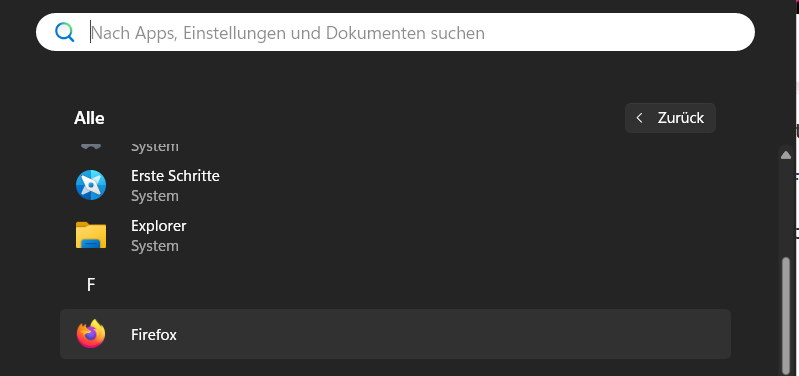This screenshot has width=799, height=376.
Task: Open the letter F group header
Action: point(91,285)
